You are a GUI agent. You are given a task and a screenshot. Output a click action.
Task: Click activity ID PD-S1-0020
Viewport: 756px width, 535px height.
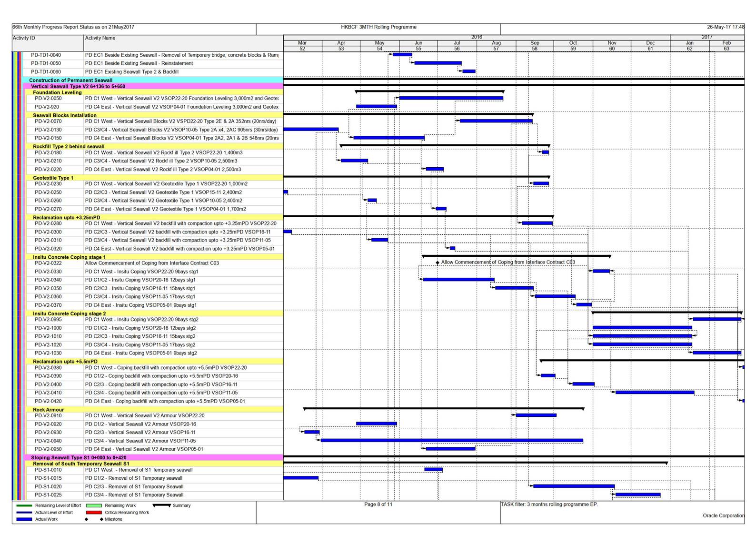[48, 486]
